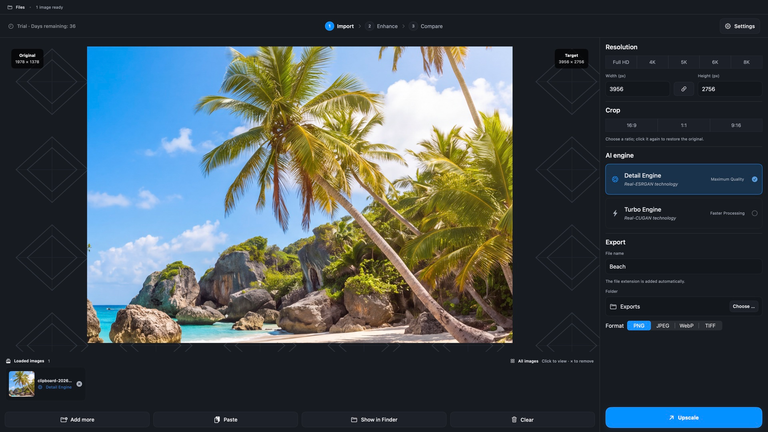The width and height of the screenshot is (768, 432).
Task: Click the Clear button
Action: pyautogui.click(x=522, y=420)
